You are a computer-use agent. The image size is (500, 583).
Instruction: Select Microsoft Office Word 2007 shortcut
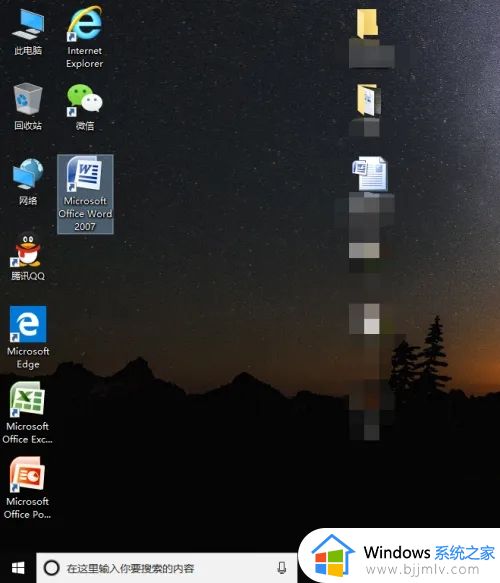pyautogui.click(x=85, y=194)
